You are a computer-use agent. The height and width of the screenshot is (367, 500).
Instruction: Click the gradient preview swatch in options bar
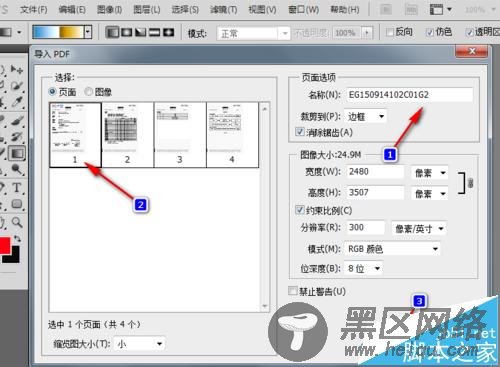point(58,32)
